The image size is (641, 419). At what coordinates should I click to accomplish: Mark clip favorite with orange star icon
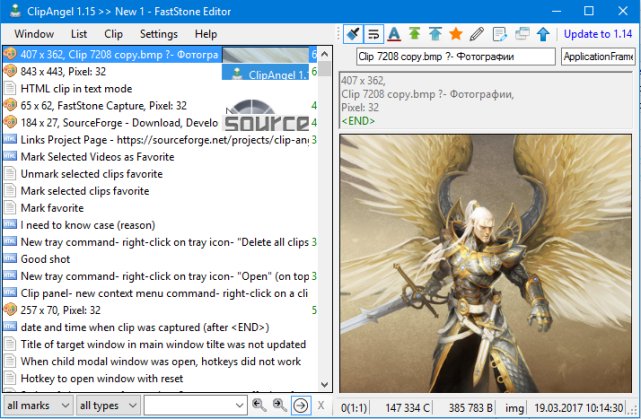(456, 34)
